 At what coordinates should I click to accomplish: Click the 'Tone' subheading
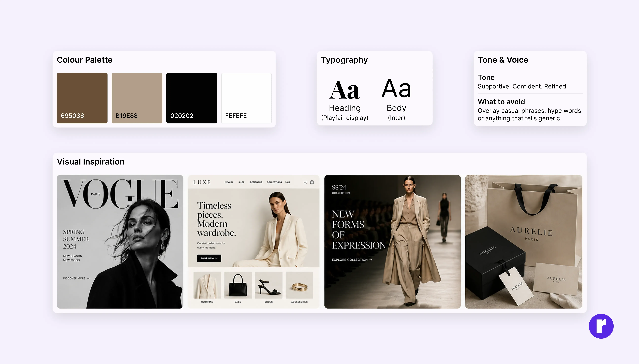(x=486, y=77)
